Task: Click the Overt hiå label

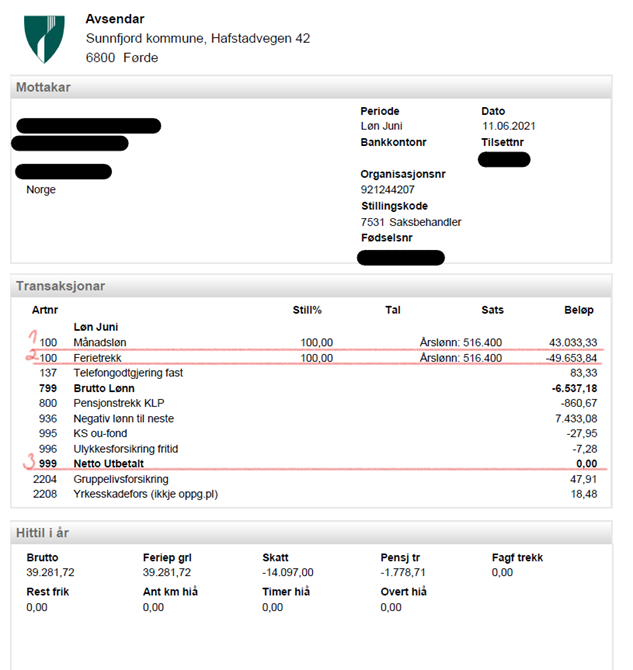Action: (403, 592)
